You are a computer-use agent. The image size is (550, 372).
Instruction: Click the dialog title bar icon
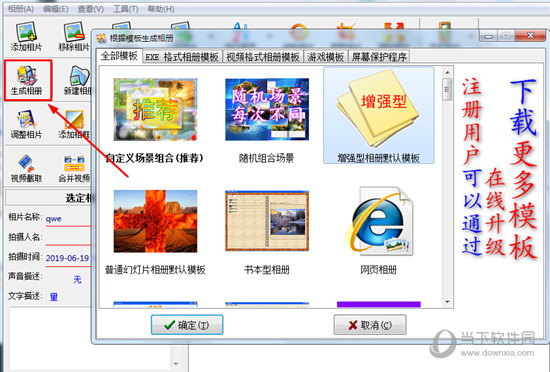coord(102,38)
